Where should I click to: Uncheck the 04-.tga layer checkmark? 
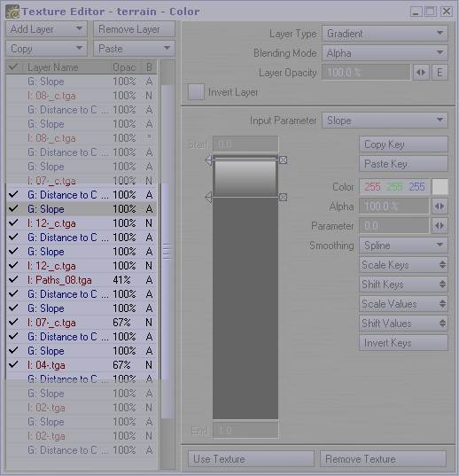[13, 364]
